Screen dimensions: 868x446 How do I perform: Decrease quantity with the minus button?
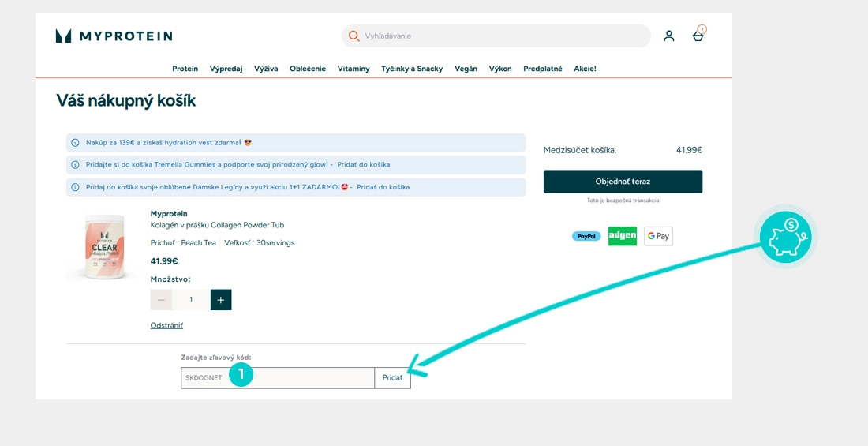tap(161, 300)
